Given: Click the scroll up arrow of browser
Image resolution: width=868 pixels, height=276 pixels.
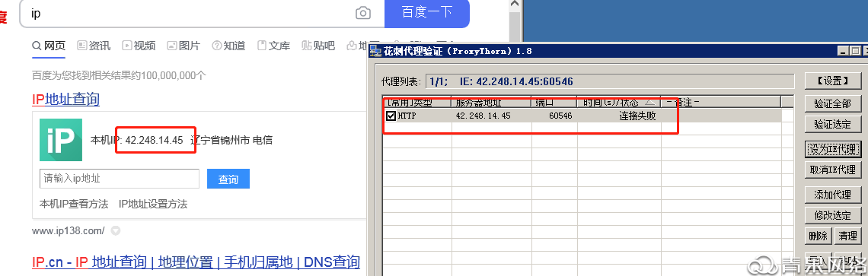Looking at the screenshot, I should (x=515, y=5).
